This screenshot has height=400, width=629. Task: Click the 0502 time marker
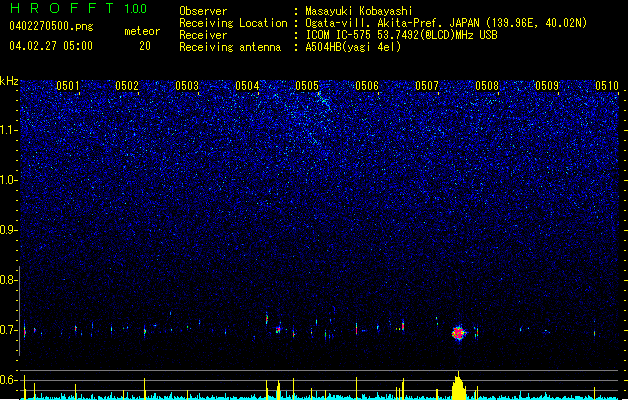127,86
